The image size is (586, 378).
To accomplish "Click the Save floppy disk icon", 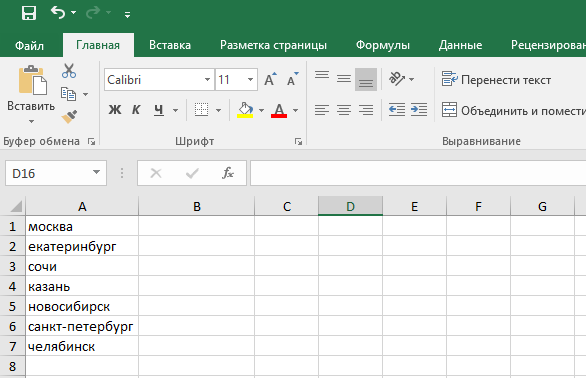I will [29, 13].
